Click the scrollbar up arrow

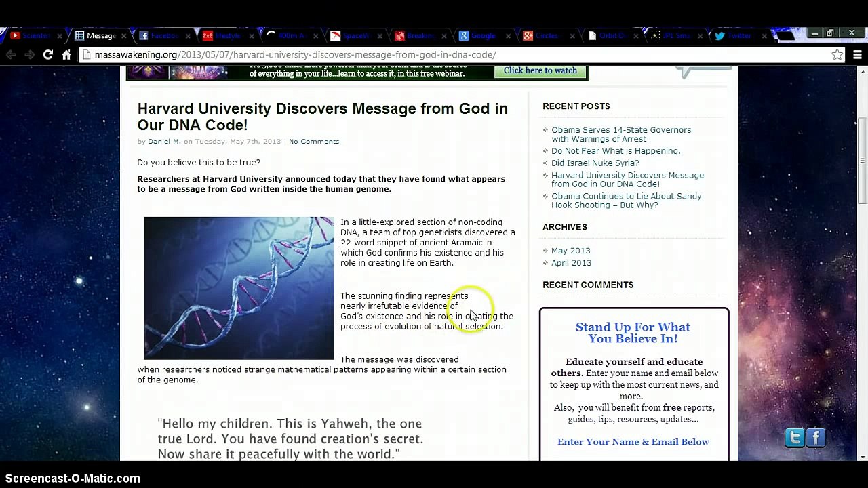point(863,71)
